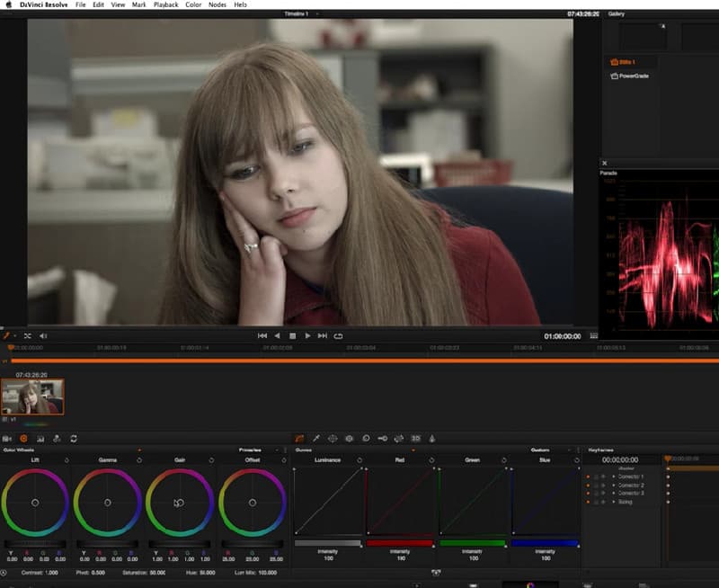Open the Power Windows palette icon

333,437
